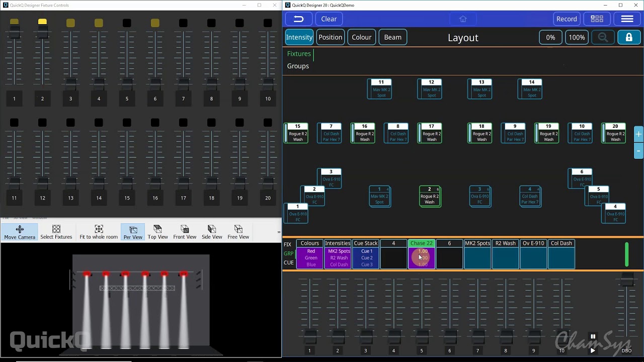
Task: Open the hamburger menu icon
Action: point(627,19)
